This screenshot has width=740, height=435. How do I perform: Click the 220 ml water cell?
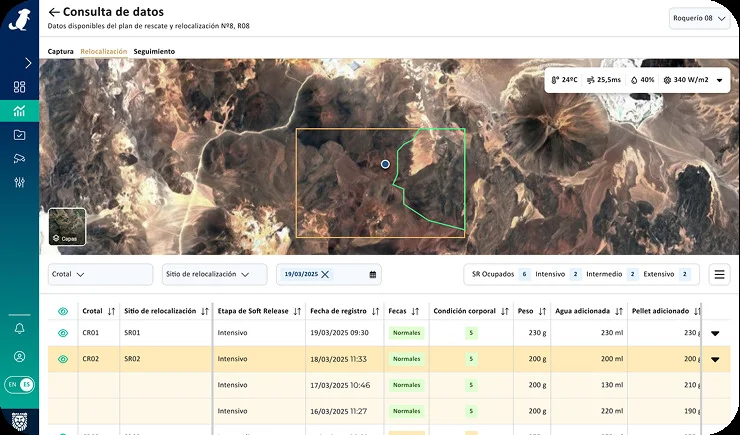[x=612, y=411]
